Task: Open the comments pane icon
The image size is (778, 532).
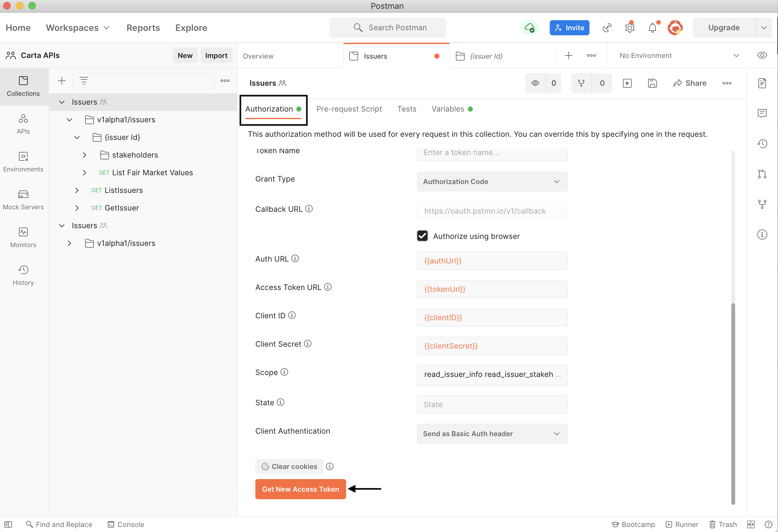Action: [x=762, y=113]
